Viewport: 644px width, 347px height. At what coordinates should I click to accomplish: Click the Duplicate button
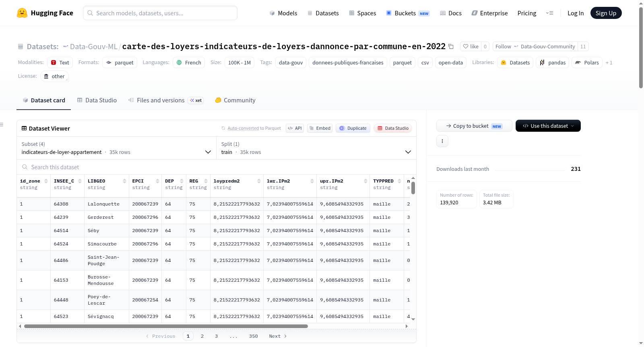point(353,128)
